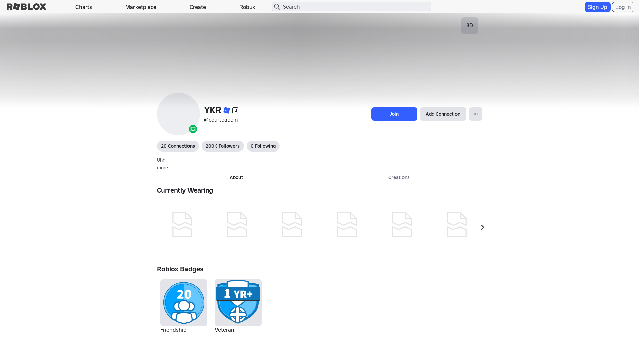Click the verified badge next to YKR

[x=227, y=110]
